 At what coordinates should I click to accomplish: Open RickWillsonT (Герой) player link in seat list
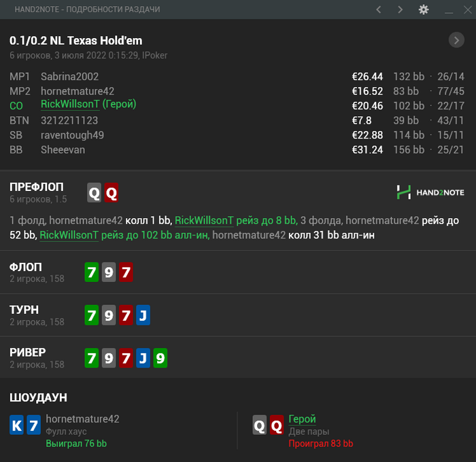(x=88, y=104)
